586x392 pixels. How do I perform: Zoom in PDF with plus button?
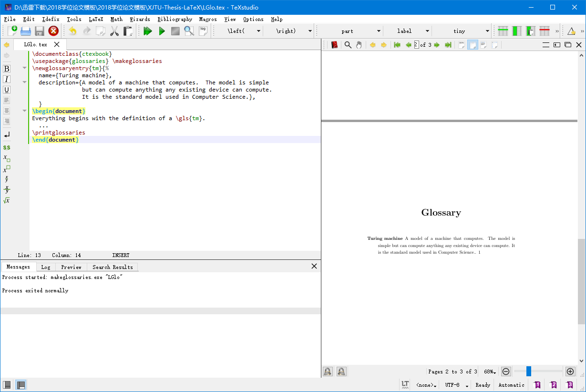(x=570, y=371)
